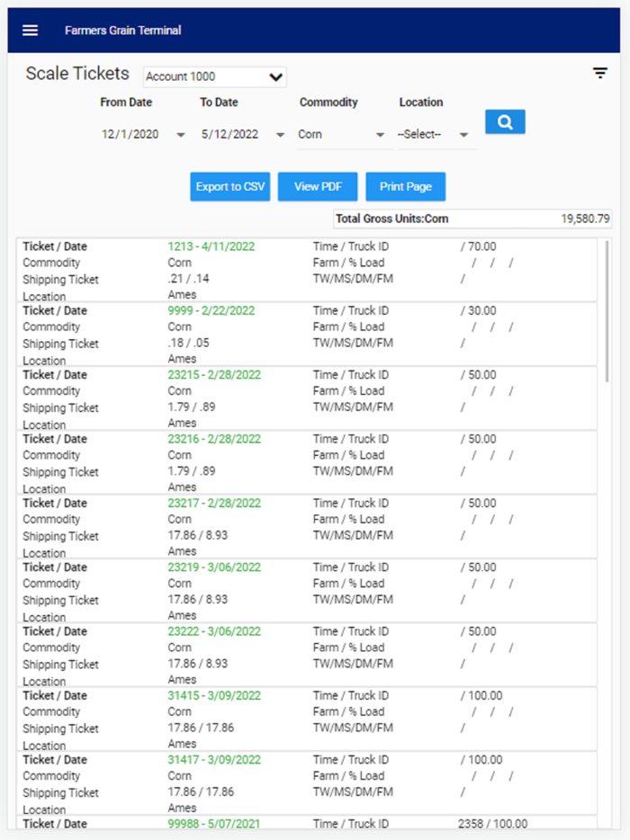Open ticket 23215 - 2/28/2022
The width and height of the screenshot is (630, 840).
tap(214, 375)
